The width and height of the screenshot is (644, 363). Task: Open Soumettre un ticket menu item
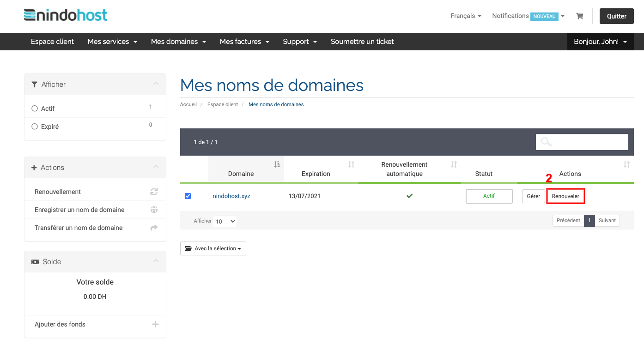(362, 42)
